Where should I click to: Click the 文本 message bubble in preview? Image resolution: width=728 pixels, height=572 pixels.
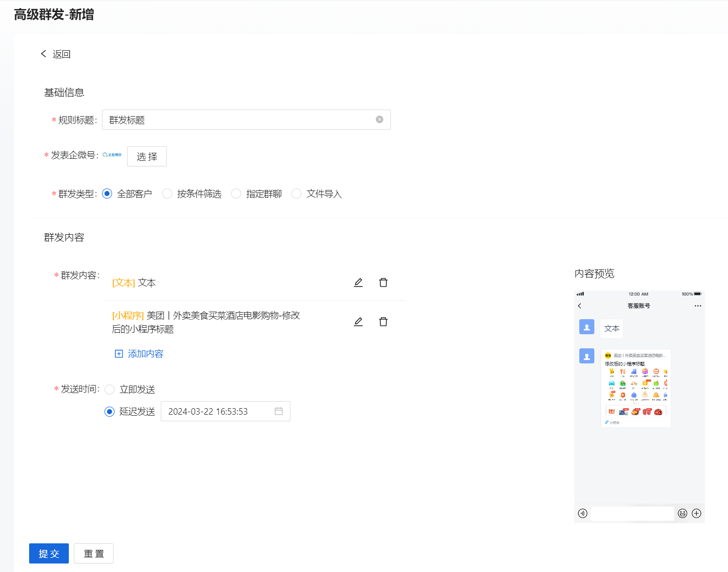point(612,328)
